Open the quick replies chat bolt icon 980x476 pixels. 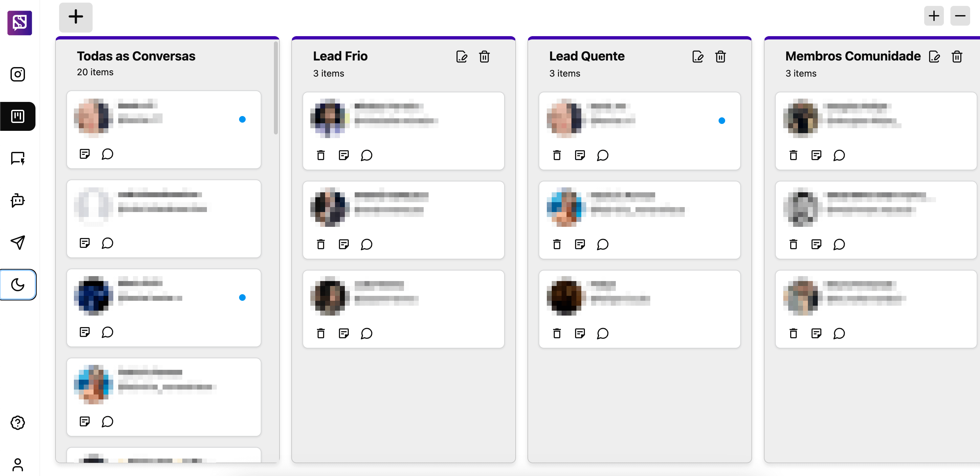(17, 158)
